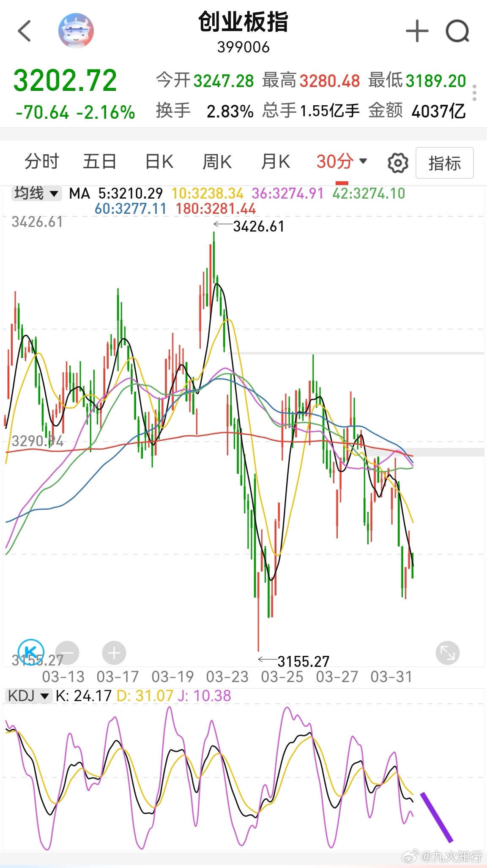487x868 pixels.
Task: Open the 30分 period dropdown
Action: point(342,161)
